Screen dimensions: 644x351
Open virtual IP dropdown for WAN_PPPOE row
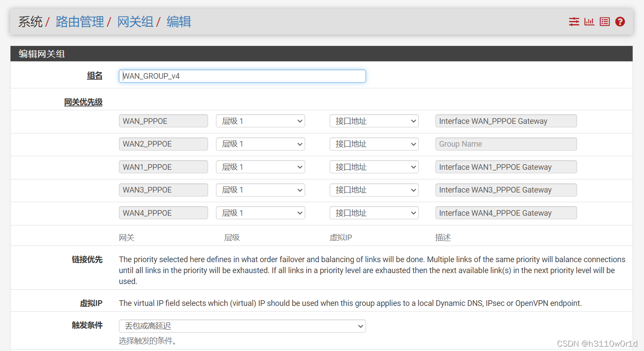click(x=374, y=121)
